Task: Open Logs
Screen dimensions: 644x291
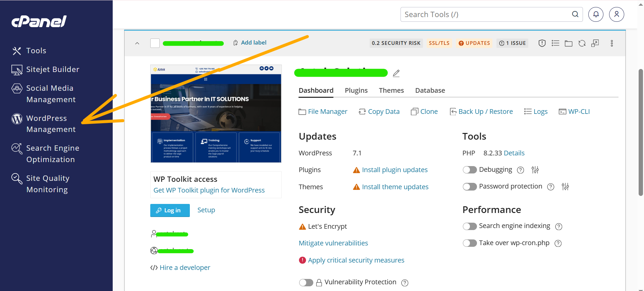Action: pos(536,112)
